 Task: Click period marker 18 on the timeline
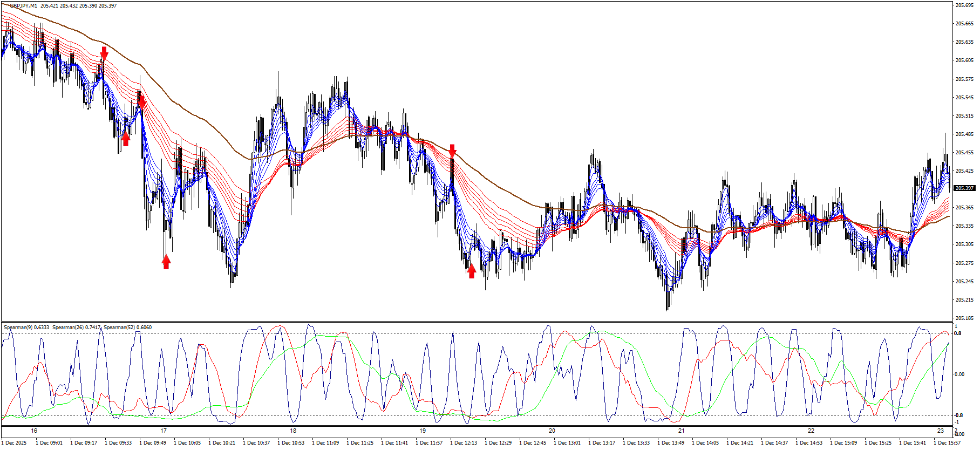[x=293, y=431]
